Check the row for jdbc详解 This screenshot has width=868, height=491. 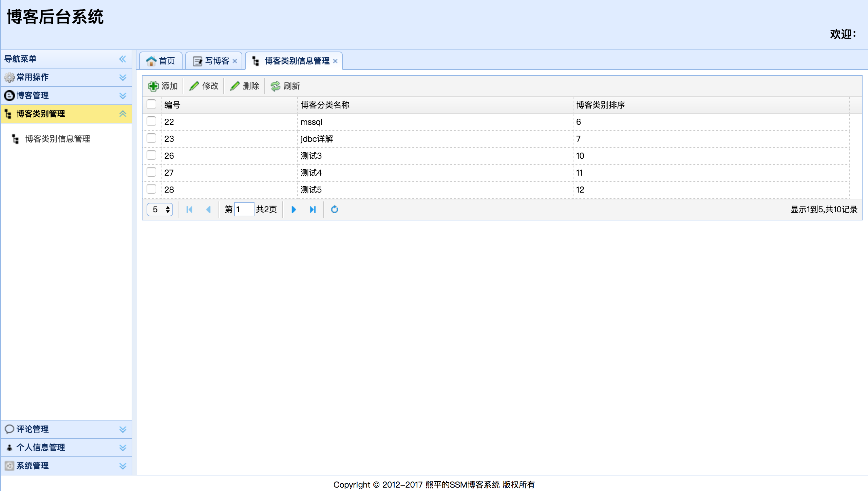click(151, 138)
